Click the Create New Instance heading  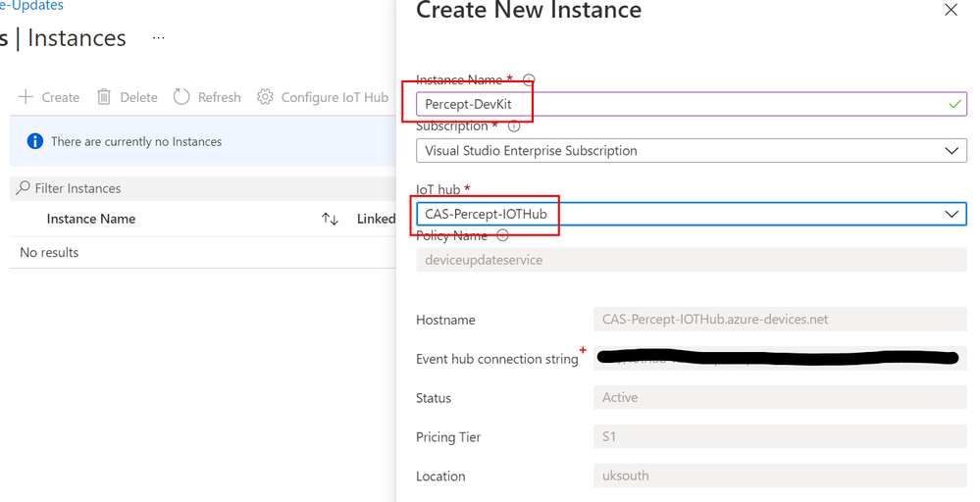point(529,10)
